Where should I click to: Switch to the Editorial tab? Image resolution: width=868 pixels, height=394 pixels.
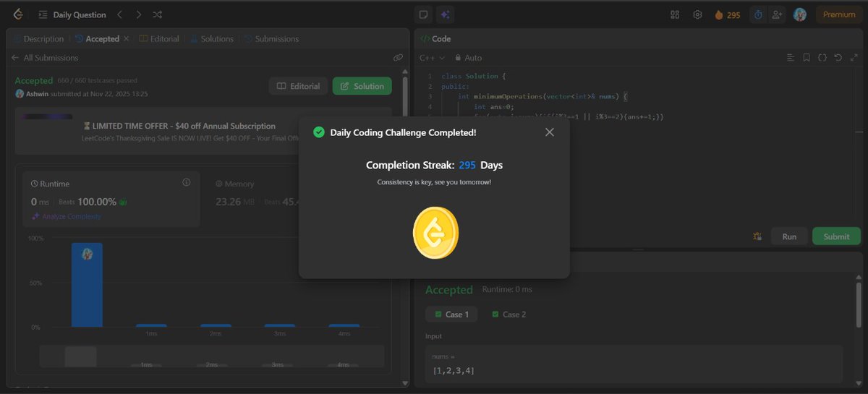pyautogui.click(x=159, y=39)
